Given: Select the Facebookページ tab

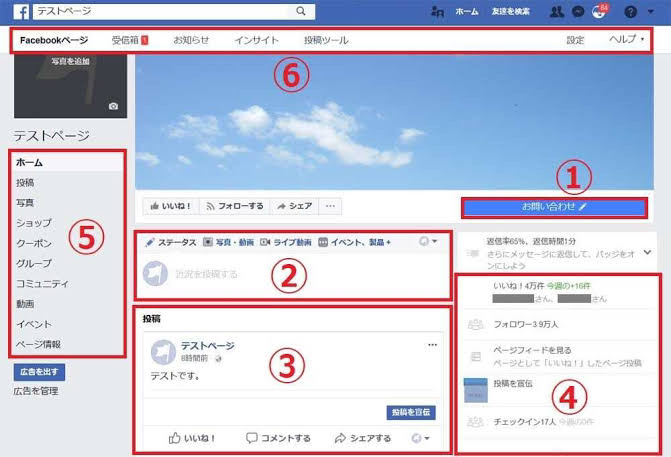Looking at the screenshot, I should click(54, 40).
